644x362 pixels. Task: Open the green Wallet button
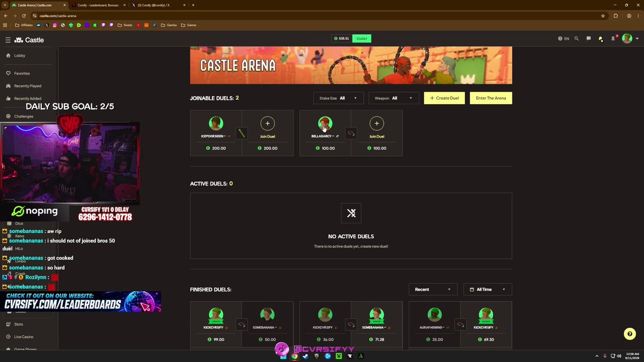click(362, 39)
